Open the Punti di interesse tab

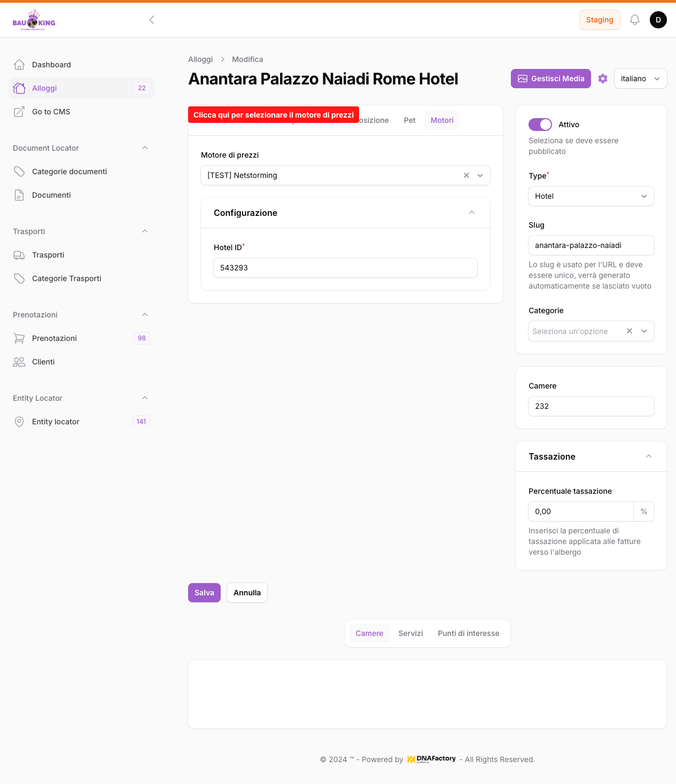tap(469, 633)
